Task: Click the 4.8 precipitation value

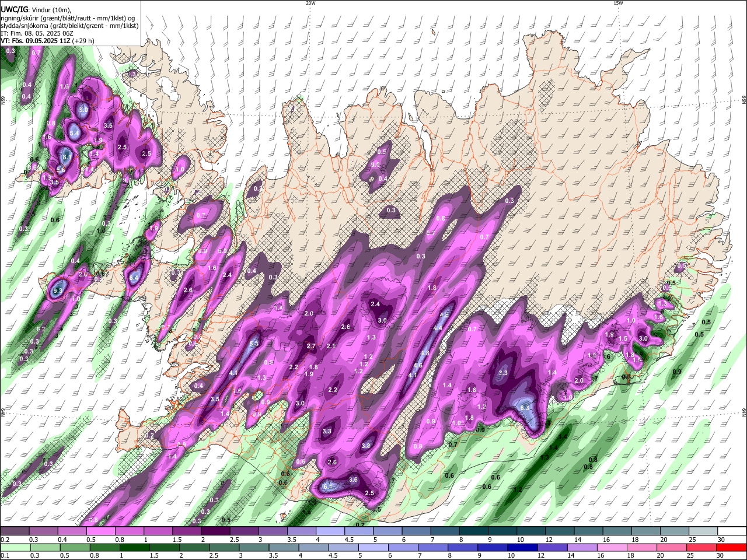Action: coord(425,353)
